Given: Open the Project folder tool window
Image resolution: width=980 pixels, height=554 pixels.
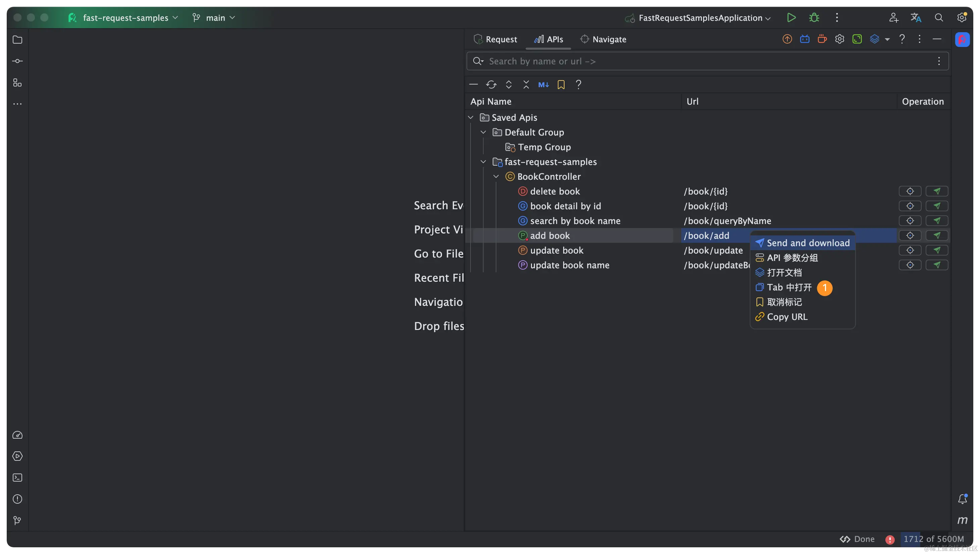Looking at the screenshot, I should coord(17,40).
